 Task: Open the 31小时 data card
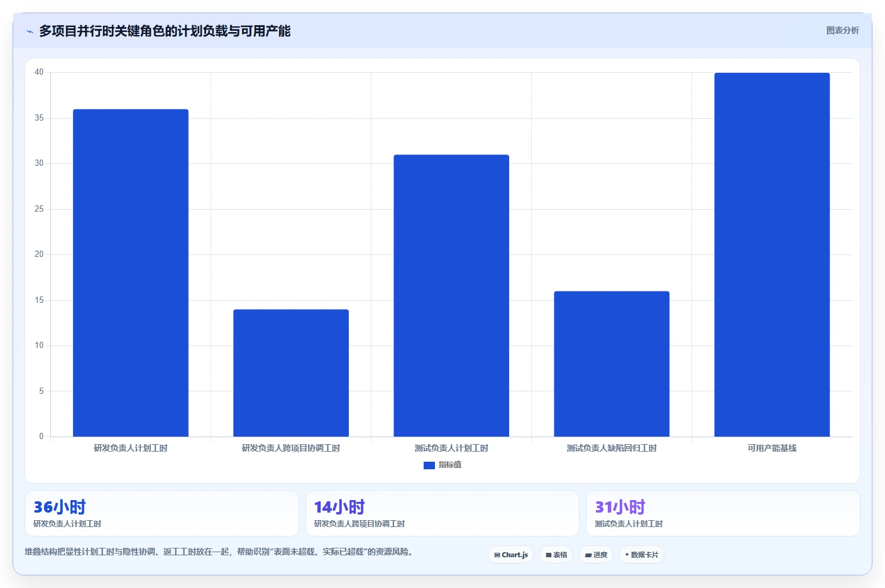pos(723,513)
